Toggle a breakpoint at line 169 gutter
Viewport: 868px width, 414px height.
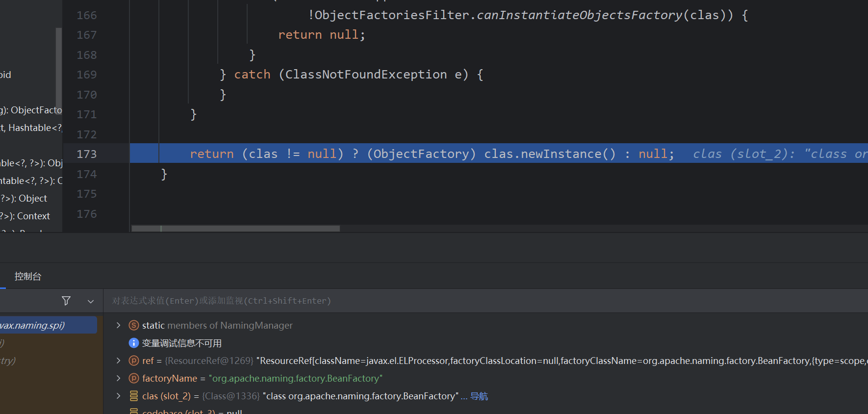87,75
